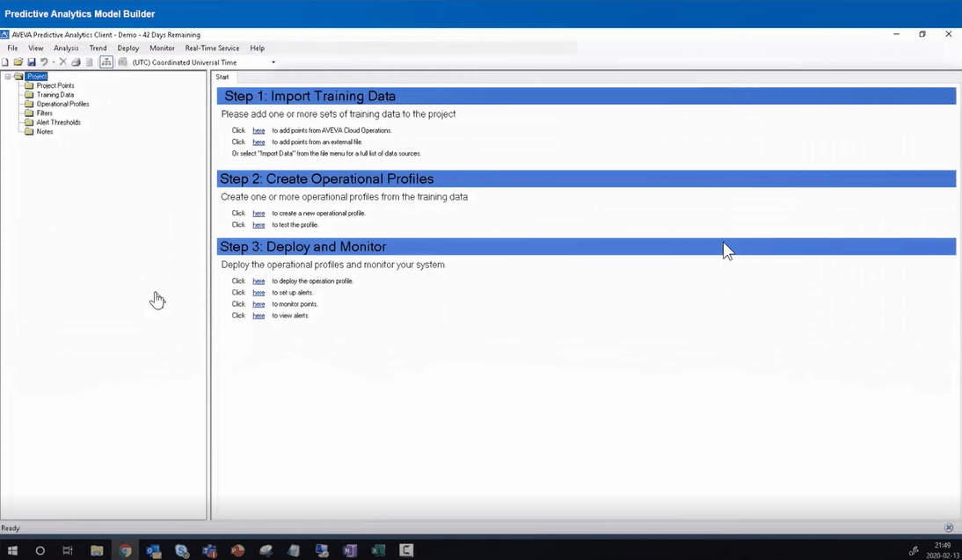Viewport: 962px width, 560px height.
Task: Select the Alert Thresholds folder
Action: 58,122
